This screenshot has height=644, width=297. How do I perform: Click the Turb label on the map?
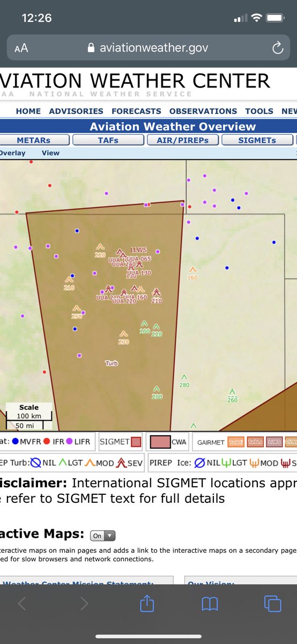(x=112, y=363)
